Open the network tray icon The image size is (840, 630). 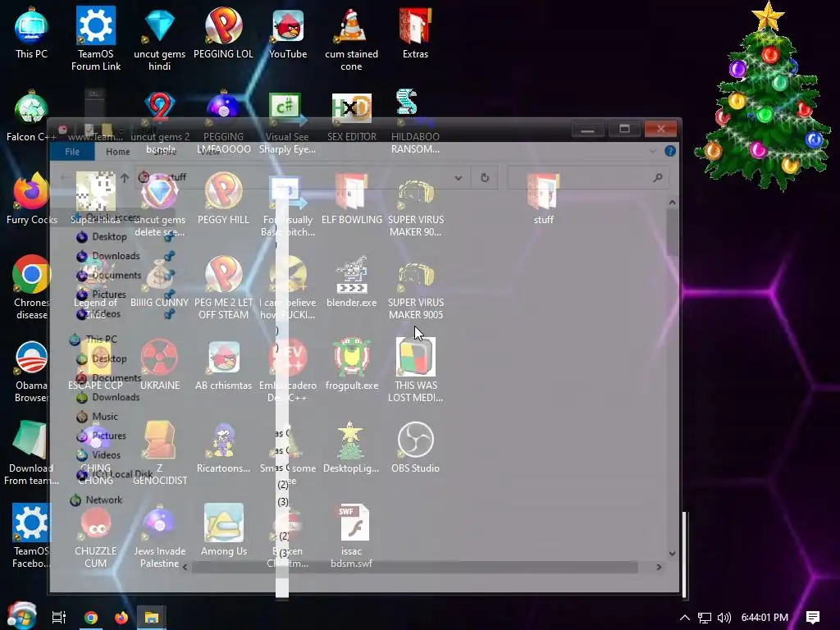coord(705,618)
